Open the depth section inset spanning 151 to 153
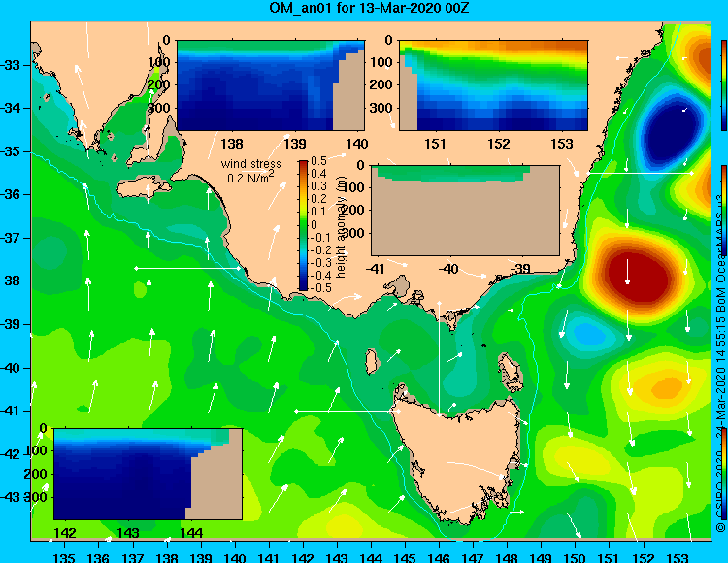Screen dimensions: 728x563 [x=493, y=85]
